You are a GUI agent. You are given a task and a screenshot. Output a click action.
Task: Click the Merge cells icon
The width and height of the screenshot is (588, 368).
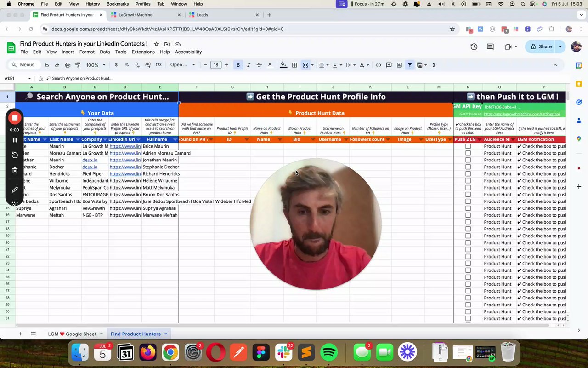305,65
